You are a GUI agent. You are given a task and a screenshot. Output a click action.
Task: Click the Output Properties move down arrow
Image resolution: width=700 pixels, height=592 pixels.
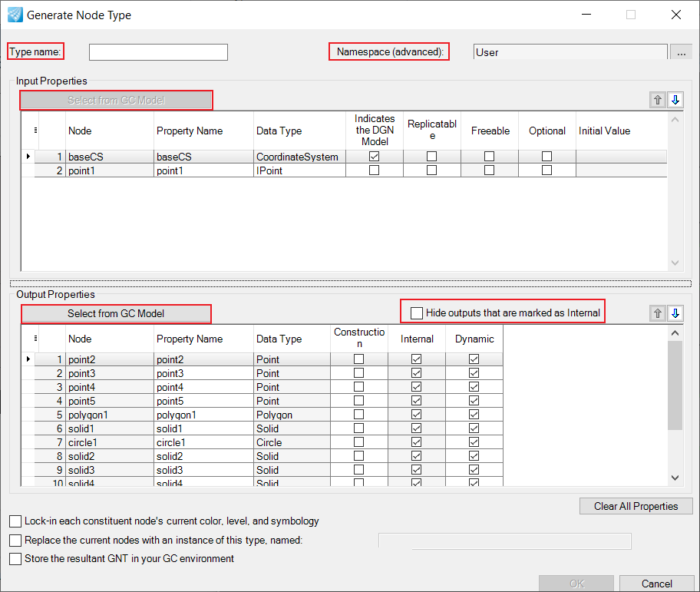click(675, 313)
